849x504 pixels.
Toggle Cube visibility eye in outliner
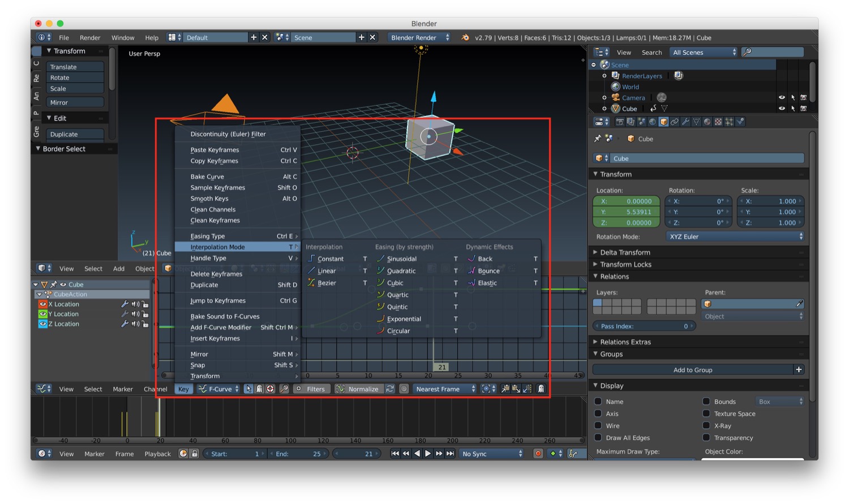[x=782, y=109]
